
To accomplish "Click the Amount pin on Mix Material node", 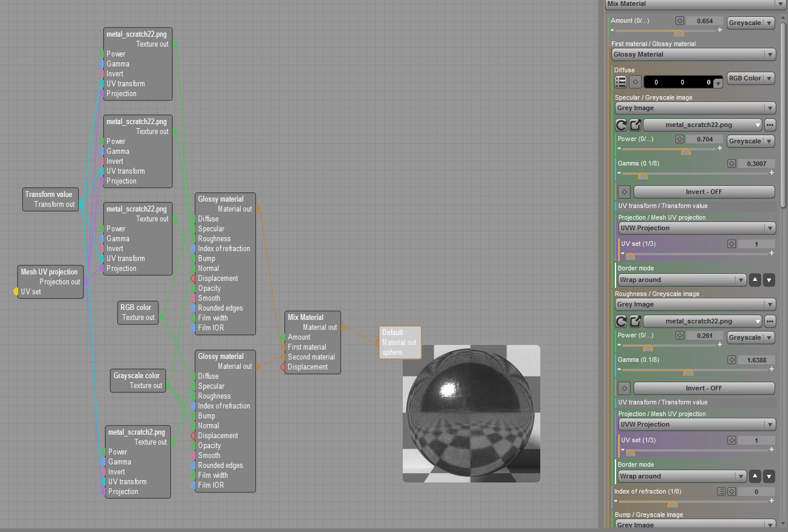I will tap(283, 337).
